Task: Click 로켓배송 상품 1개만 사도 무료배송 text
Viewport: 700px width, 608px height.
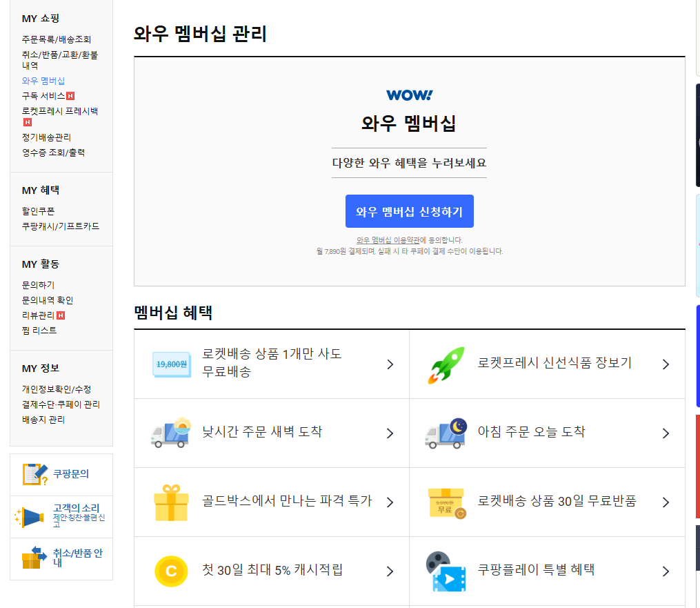Action: point(272,363)
